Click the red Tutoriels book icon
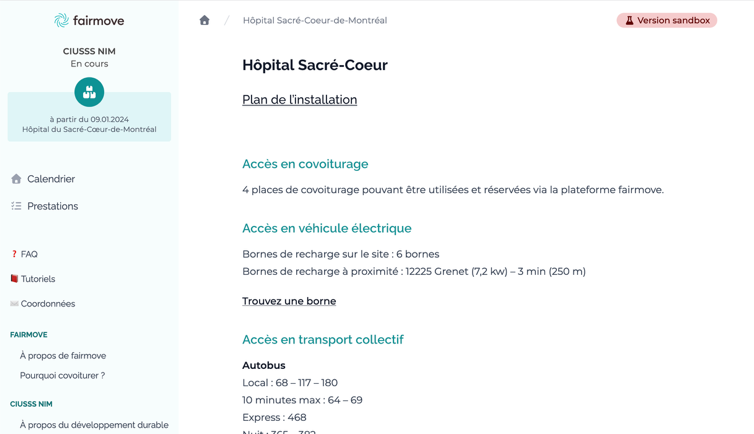The image size is (754, 434). (14, 279)
